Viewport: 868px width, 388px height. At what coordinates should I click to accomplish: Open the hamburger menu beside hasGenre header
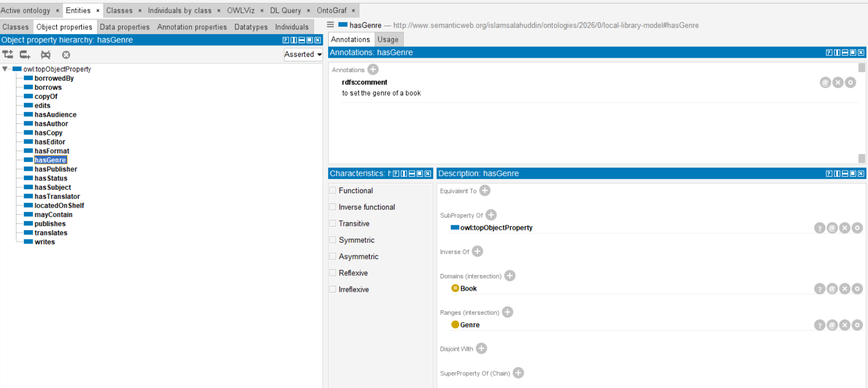(330, 25)
